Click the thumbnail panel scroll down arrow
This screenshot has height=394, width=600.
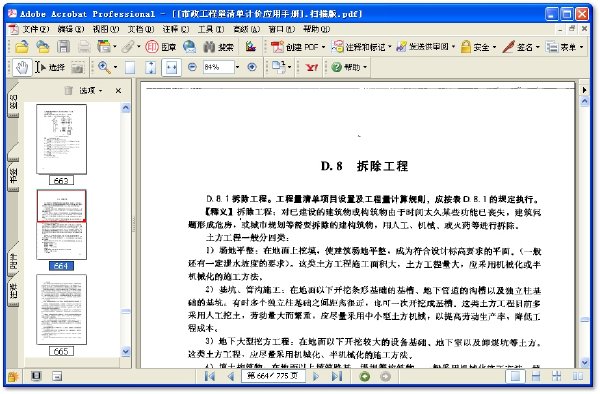tap(126, 352)
